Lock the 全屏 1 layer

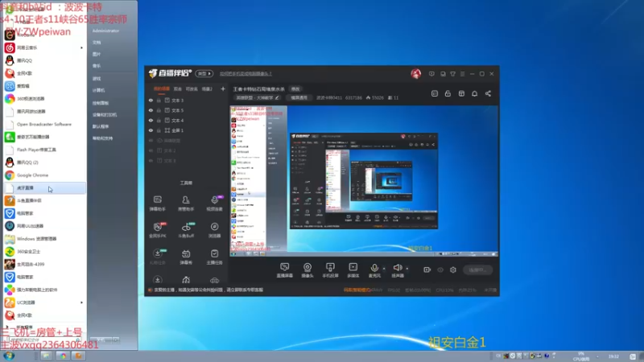tap(159, 130)
